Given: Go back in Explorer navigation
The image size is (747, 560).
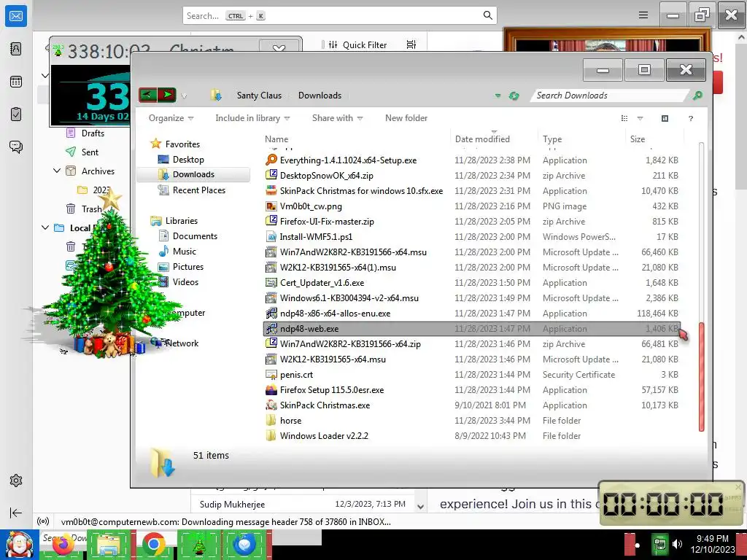Looking at the screenshot, I should tap(147, 95).
